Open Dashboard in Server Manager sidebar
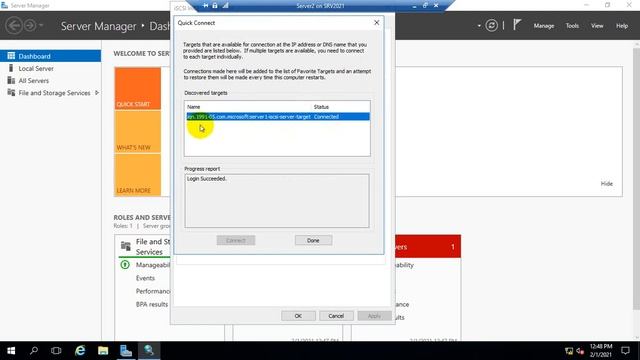The width and height of the screenshot is (640, 360). pos(50,56)
